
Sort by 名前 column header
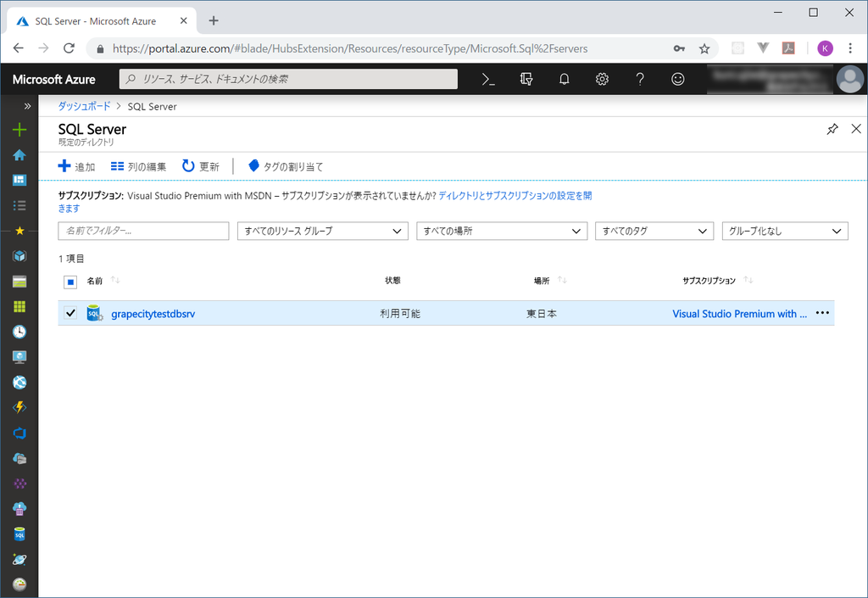coord(95,281)
